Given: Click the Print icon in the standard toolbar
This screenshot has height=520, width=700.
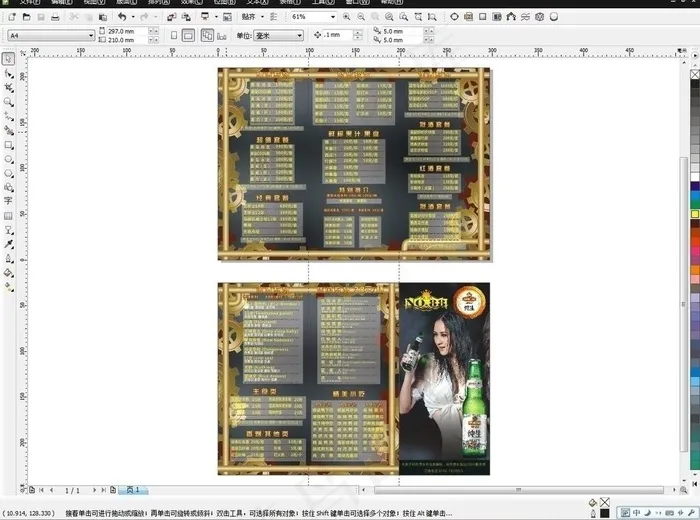Looking at the screenshot, I should [x=55, y=17].
